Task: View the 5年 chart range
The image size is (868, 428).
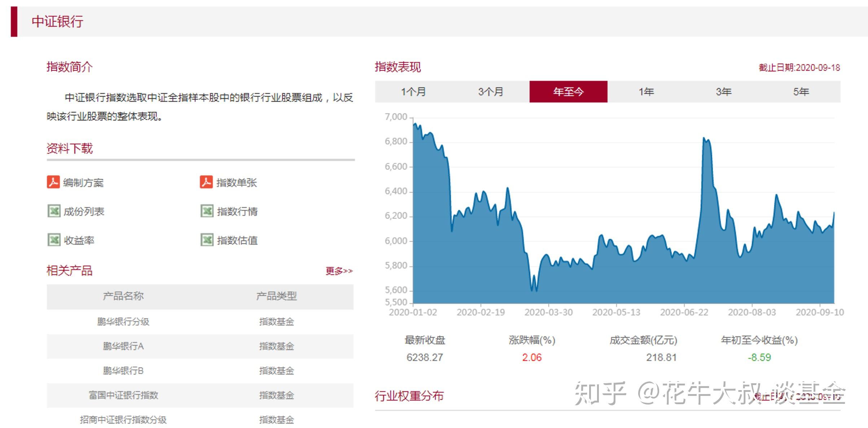Action: coord(801,92)
